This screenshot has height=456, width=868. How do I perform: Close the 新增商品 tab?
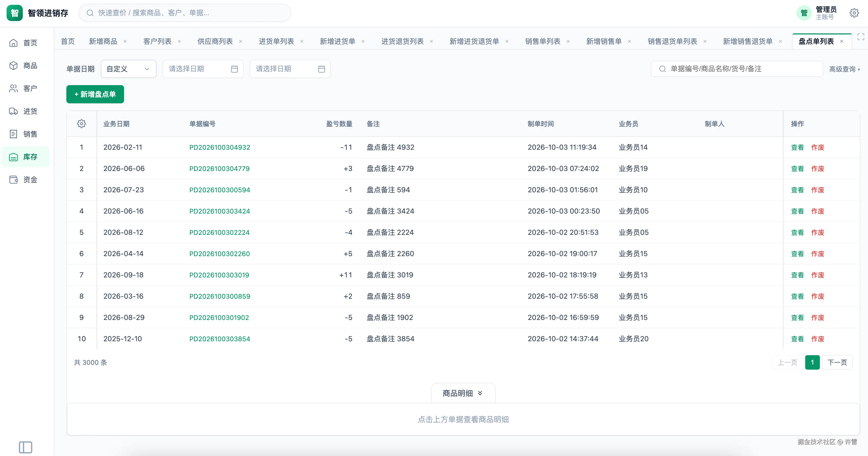[125, 42]
